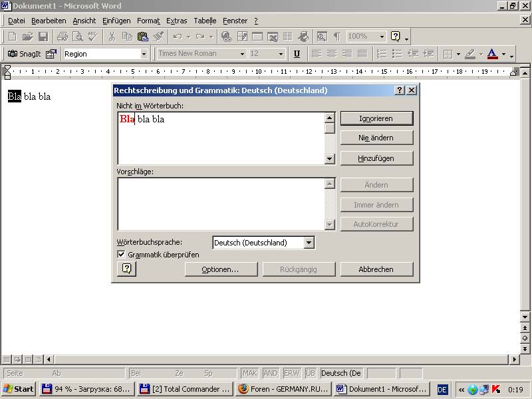Toggle underline formatting (U)
This screenshot has width=532, height=399.
tap(297, 54)
